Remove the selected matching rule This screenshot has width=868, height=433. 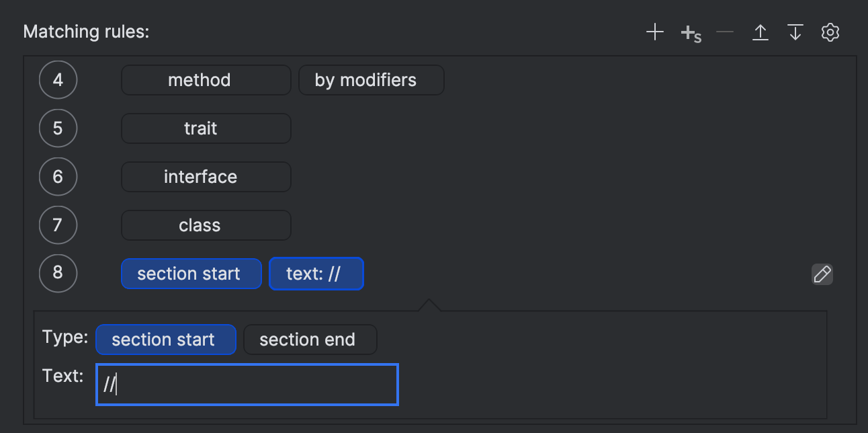pyautogui.click(x=725, y=32)
